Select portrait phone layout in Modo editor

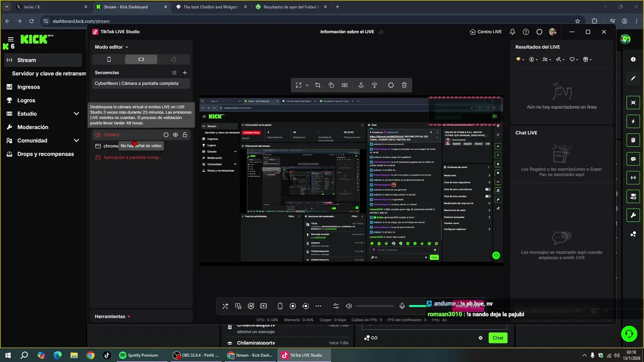pos(109,59)
